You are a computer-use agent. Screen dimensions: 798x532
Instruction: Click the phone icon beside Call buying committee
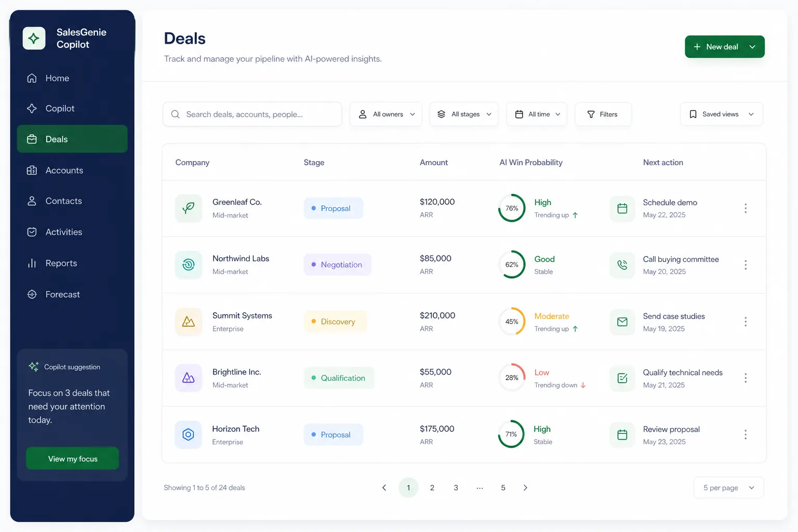tap(622, 265)
